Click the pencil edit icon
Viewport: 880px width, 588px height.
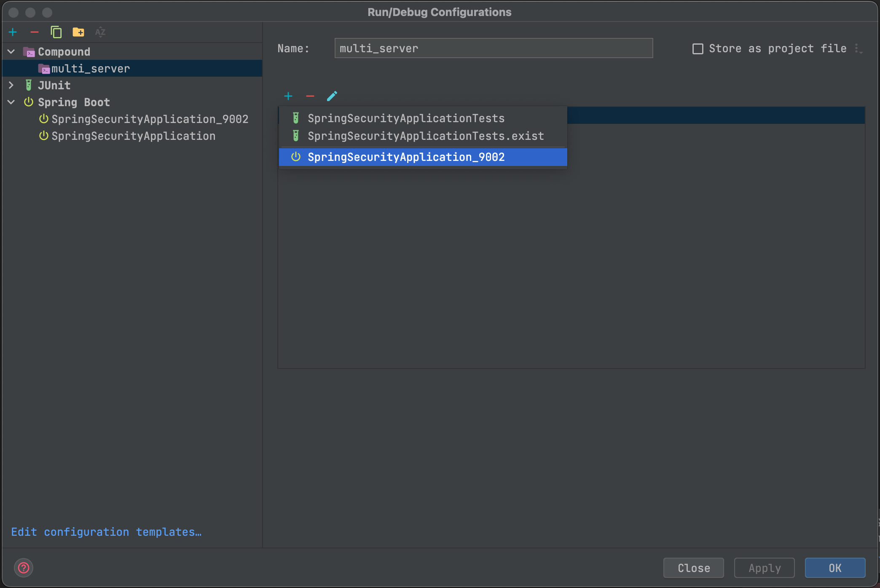pyautogui.click(x=332, y=96)
